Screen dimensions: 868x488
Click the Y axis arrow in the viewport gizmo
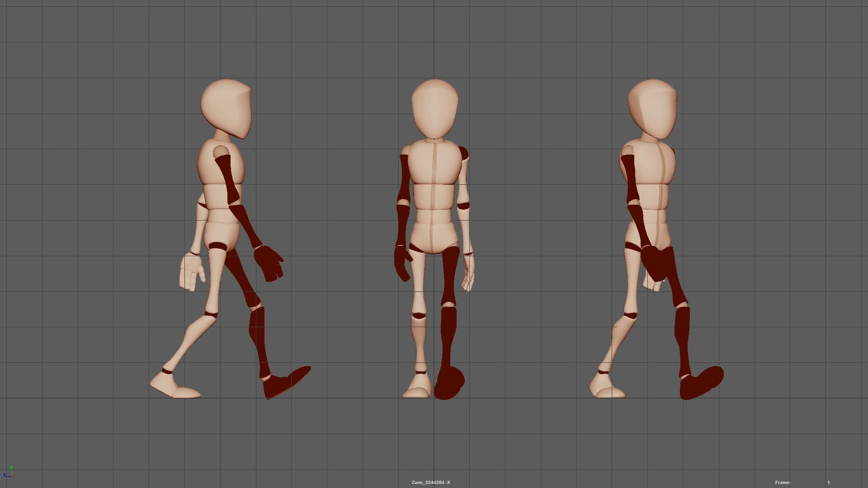(11, 469)
